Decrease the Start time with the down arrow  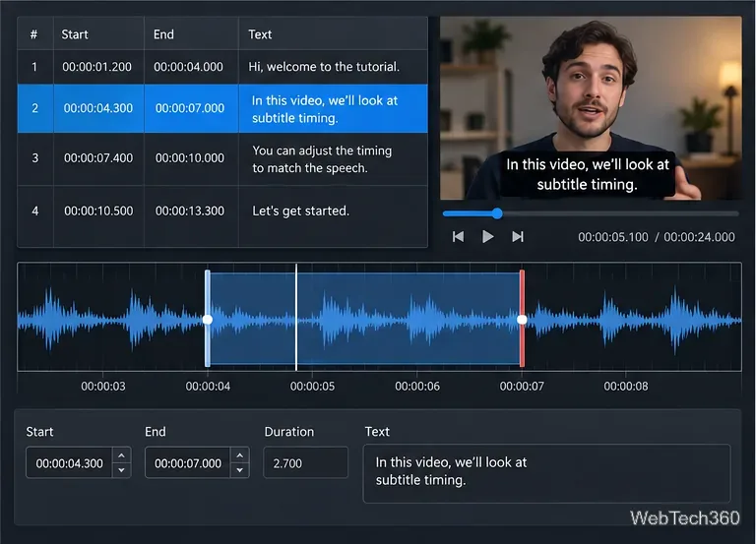pos(121,470)
